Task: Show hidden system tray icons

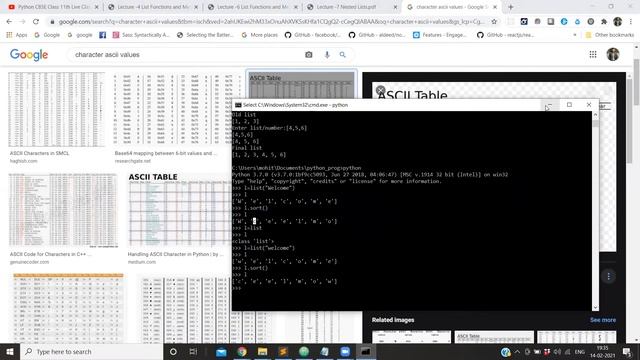Action: [517, 351]
